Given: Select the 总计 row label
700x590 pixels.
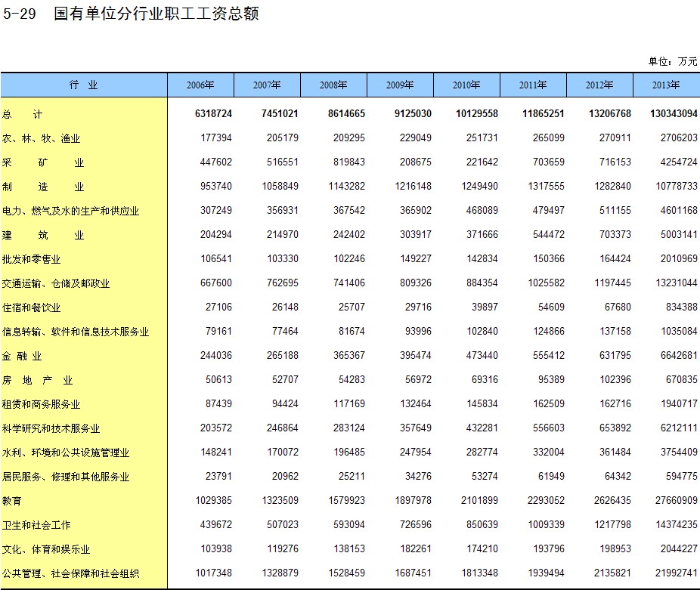Looking at the screenshot, I should [23, 114].
